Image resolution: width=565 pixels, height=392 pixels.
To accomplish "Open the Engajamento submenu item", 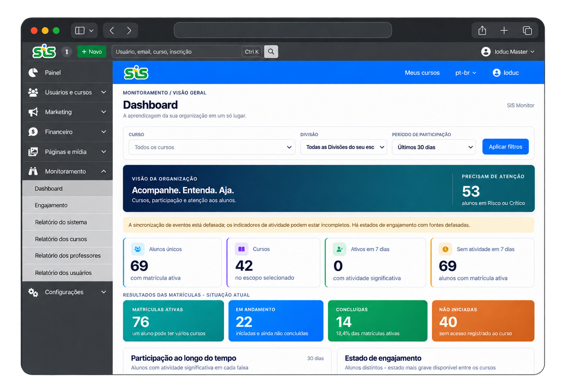I will coord(68,205).
